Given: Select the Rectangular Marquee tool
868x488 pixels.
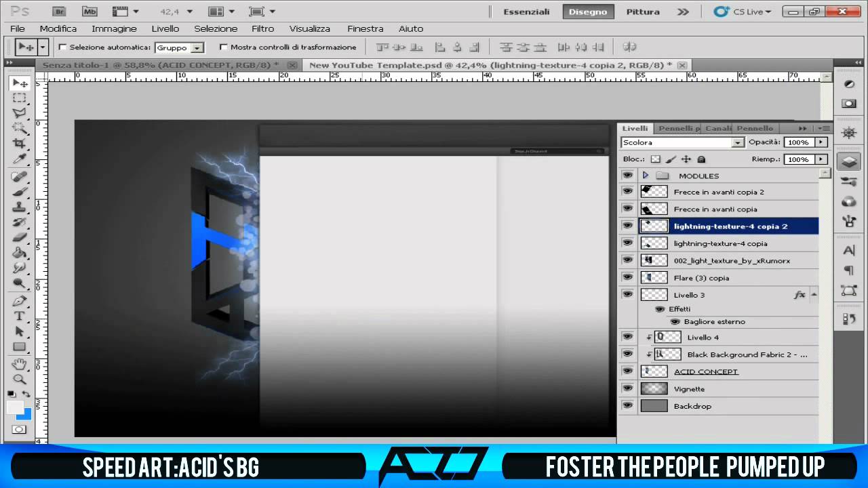Looking at the screenshot, I should 20,98.
